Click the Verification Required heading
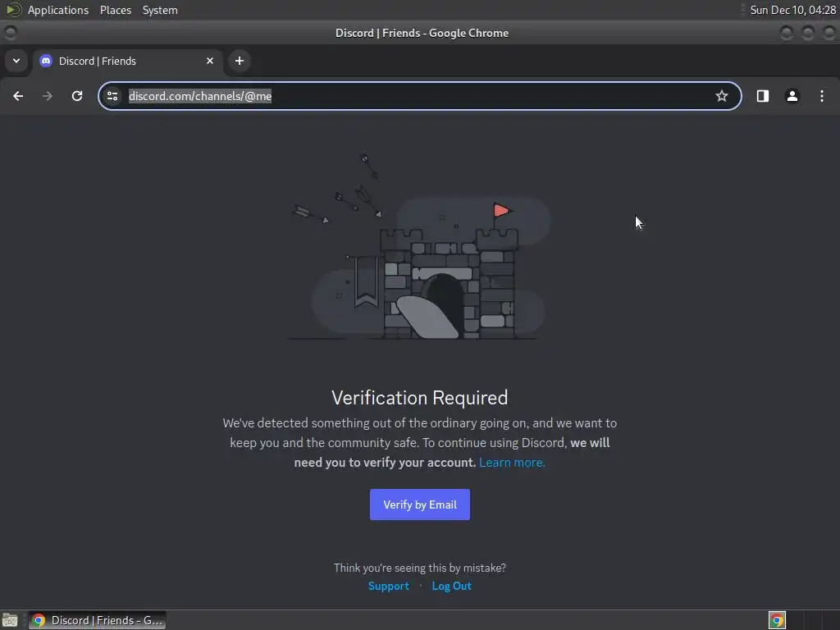This screenshot has width=840, height=630. click(419, 398)
